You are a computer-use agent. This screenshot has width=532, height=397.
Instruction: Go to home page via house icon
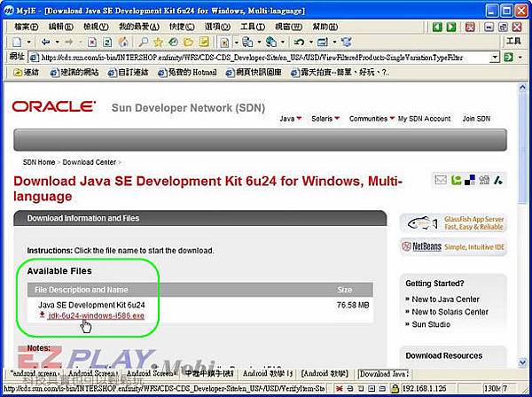(123, 42)
